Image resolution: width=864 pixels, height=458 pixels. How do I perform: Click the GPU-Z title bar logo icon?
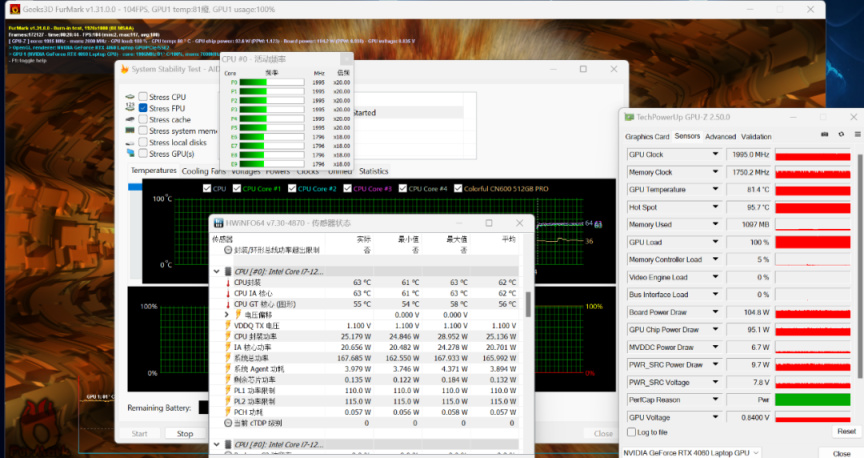tap(629, 117)
